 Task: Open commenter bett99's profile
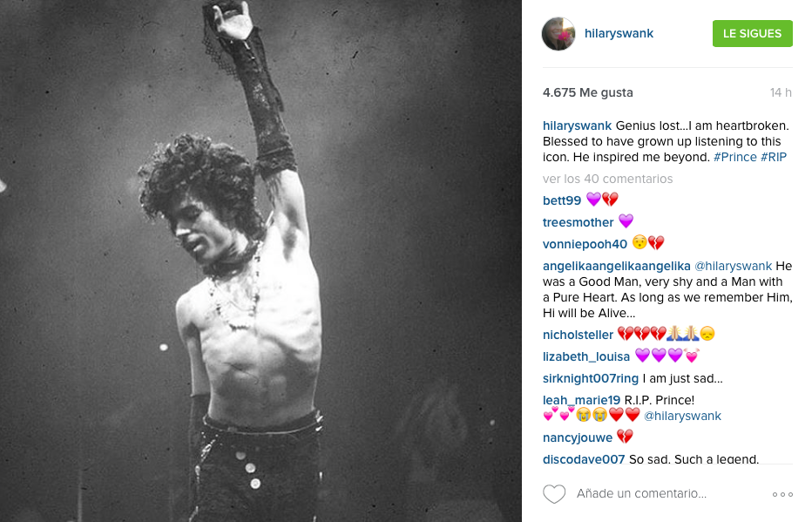[562, 200]
